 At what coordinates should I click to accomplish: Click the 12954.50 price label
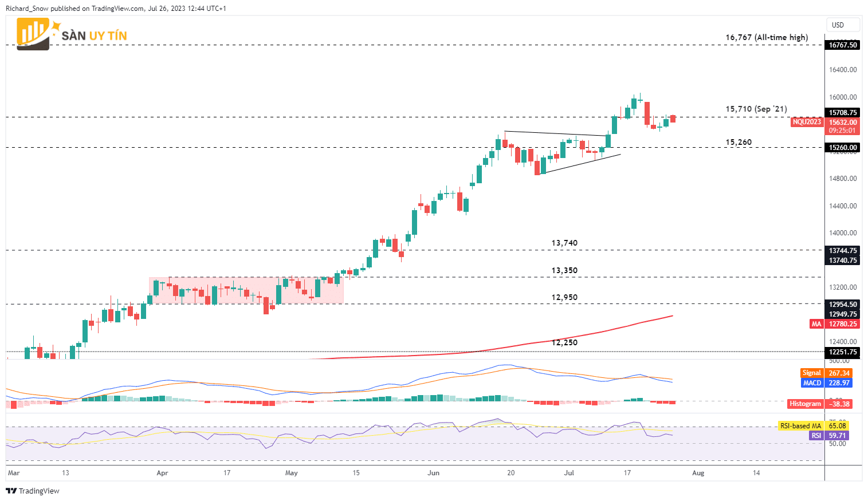pyautogui.click(x=843, y=305)
